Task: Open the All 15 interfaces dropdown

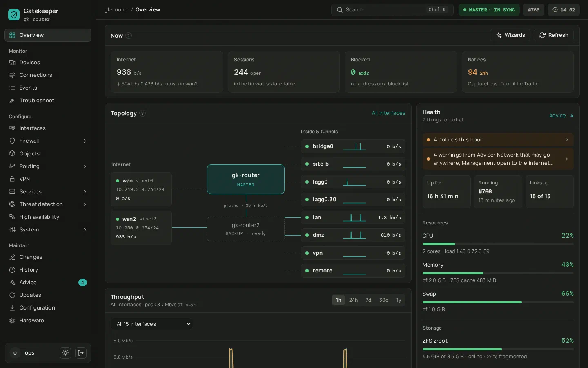Action: (x=151, y=324)
